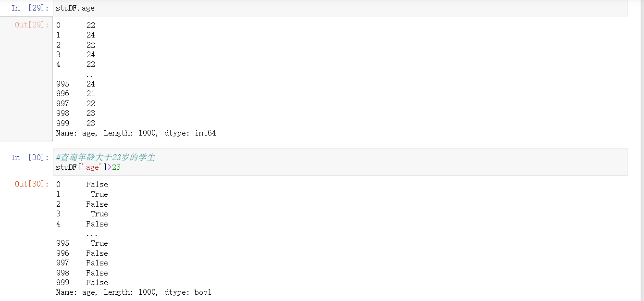Viewport: 644px width, 301px height.
Task: Click the 'age' string in cell 30
Action: pyautogui.click(x=92, y=167)
